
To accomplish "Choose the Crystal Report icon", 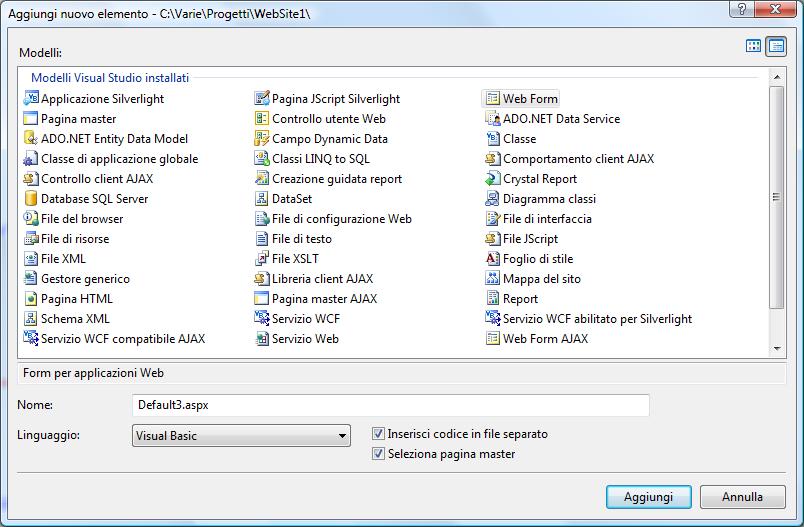I will coord(493,178).
